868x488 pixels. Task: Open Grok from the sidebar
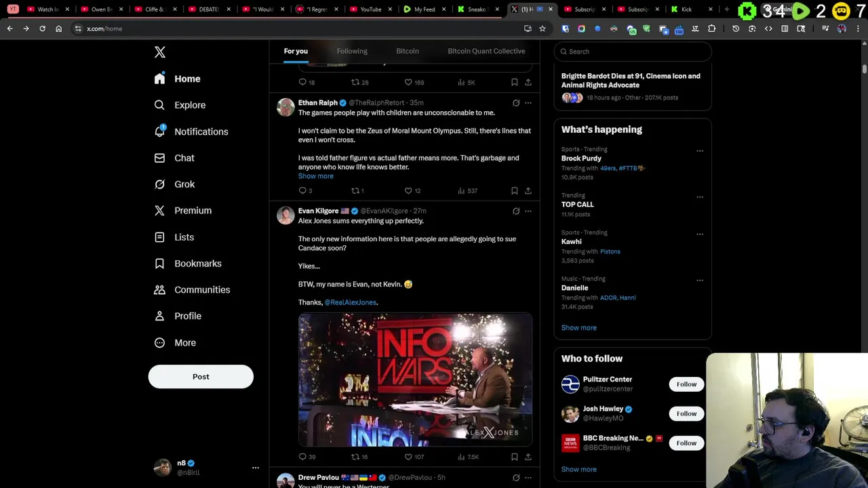[174, 184]
